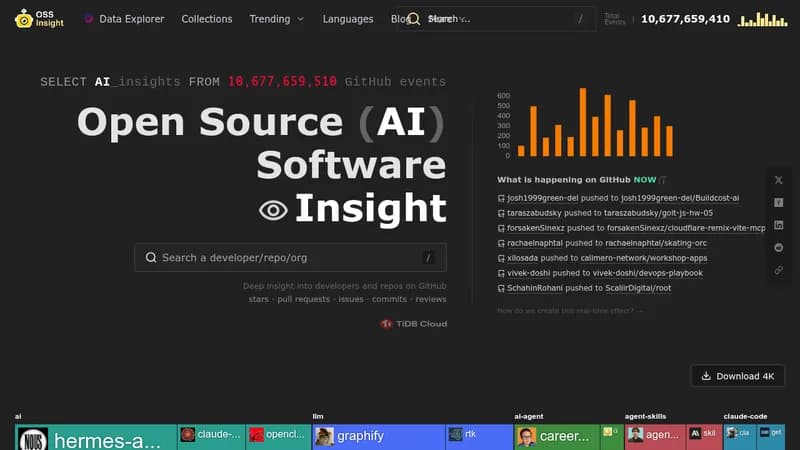The height and width of the screenshot is (450, 800).
Task: Open the rtk treemap tile
Action: click(479, 436)
